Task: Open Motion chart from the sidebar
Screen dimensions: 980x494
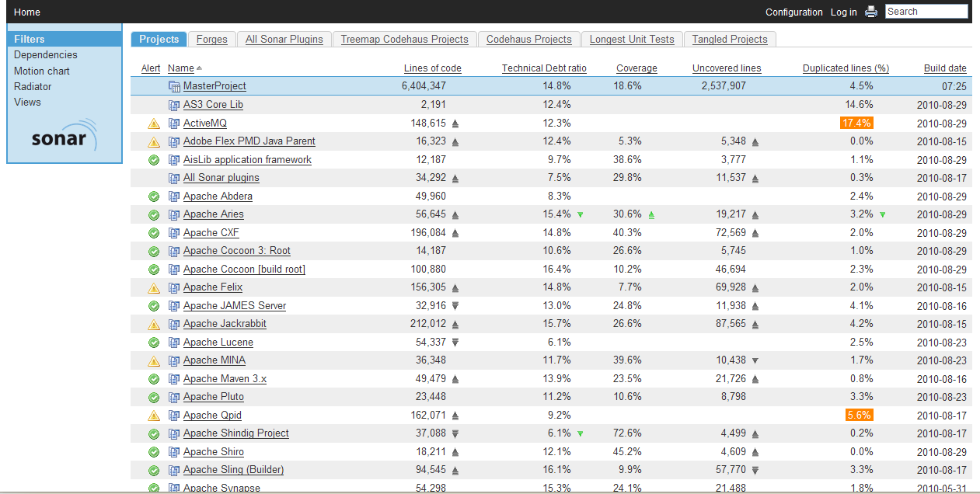Action: pyautogui.click(x=42, y=71)
